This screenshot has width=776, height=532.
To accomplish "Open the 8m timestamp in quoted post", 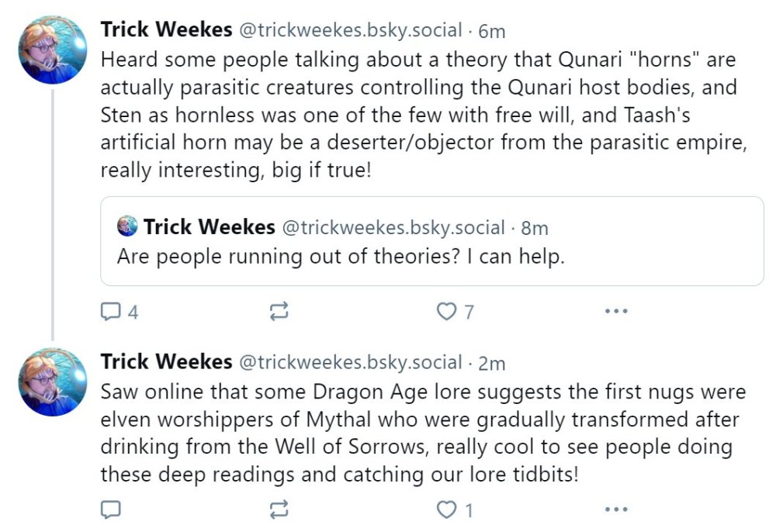I will (535, 228).
